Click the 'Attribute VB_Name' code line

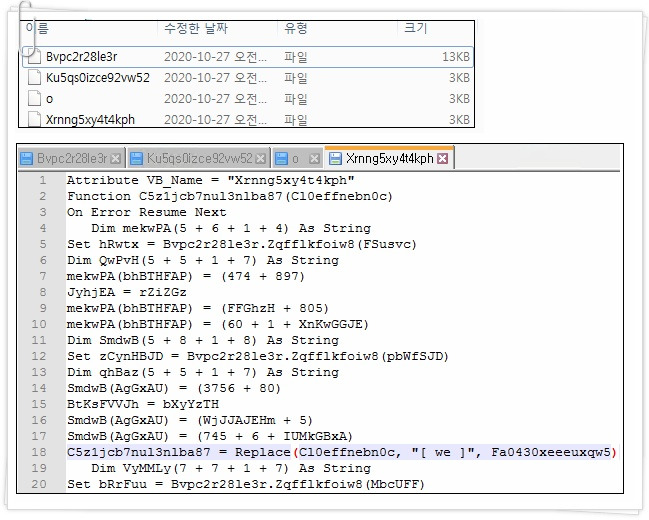point(211,180)
